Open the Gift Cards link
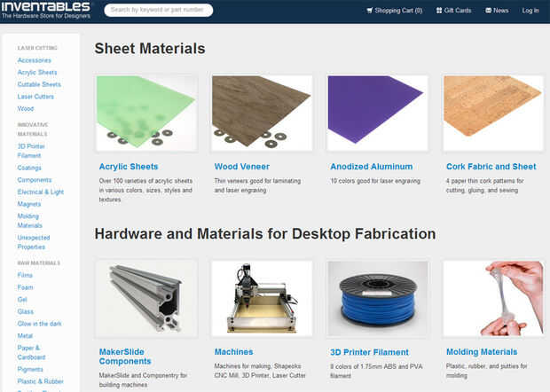The width and height of the screenshot is (550, 392). pyautogui.click(x=454, y=11)
